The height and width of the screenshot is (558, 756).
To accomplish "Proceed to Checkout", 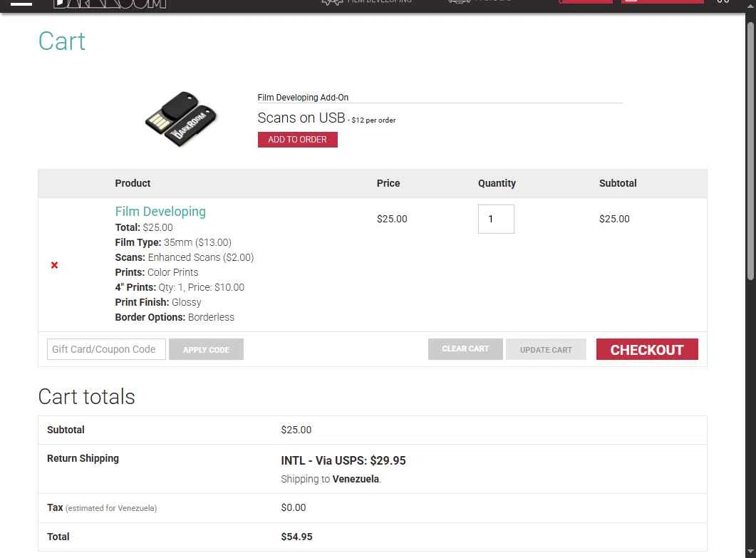I will click(x=647, y=349).
